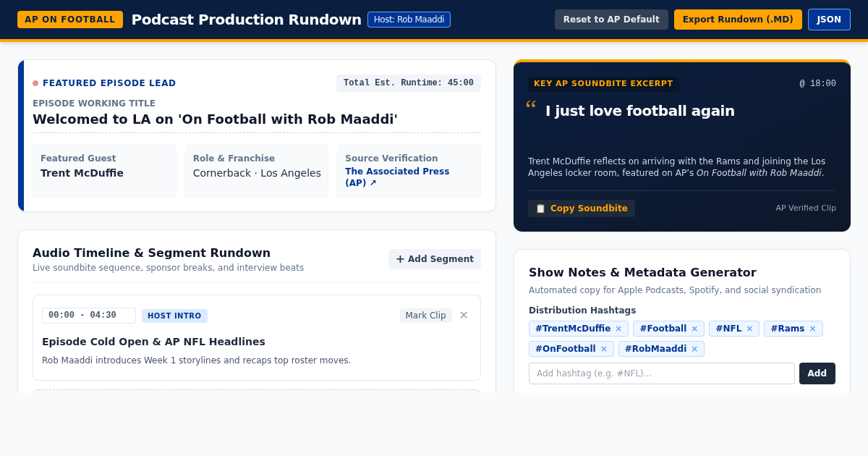Click the JSON export button

click(829, 20)
